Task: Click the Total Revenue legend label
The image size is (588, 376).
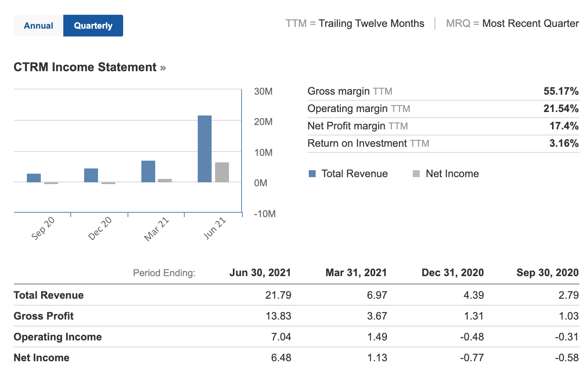Action: pos(355,174)
